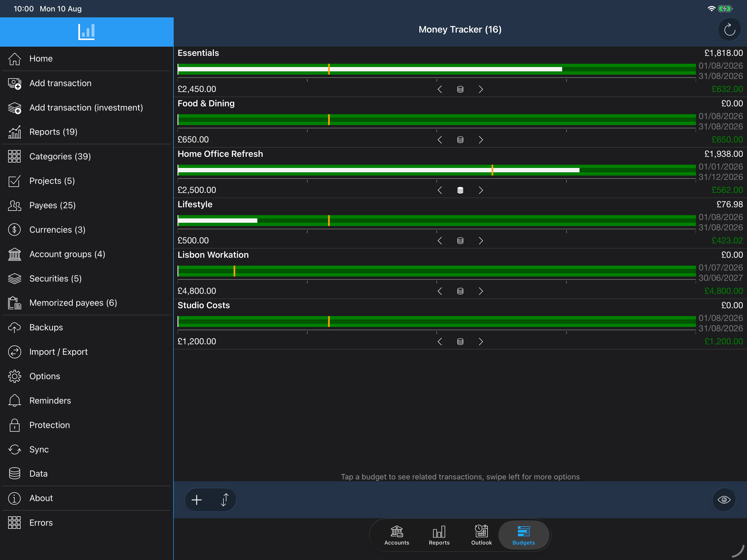
Task: Tap Money Tracker (16) title
Action: [x=460, y=30]
